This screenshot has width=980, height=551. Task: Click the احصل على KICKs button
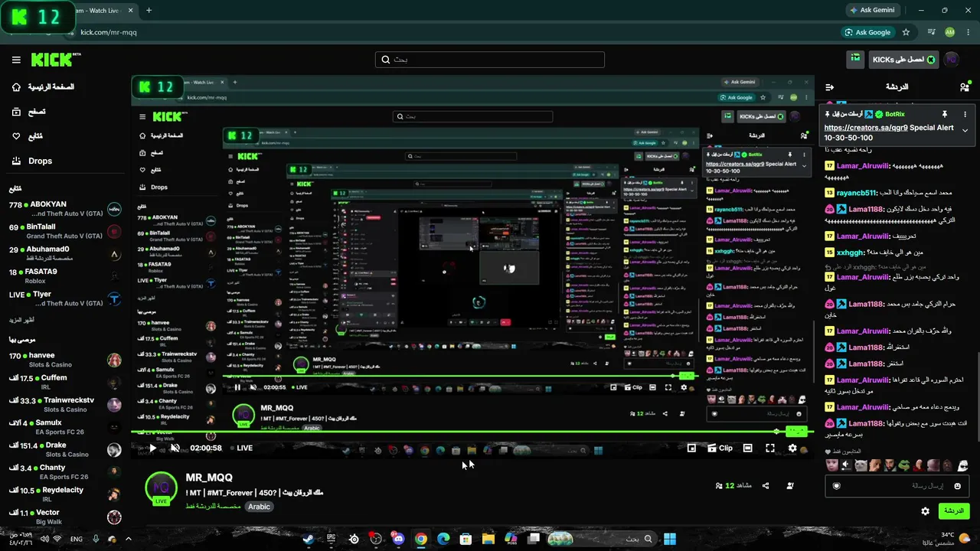pyautogui.click(x=904, y=60)
